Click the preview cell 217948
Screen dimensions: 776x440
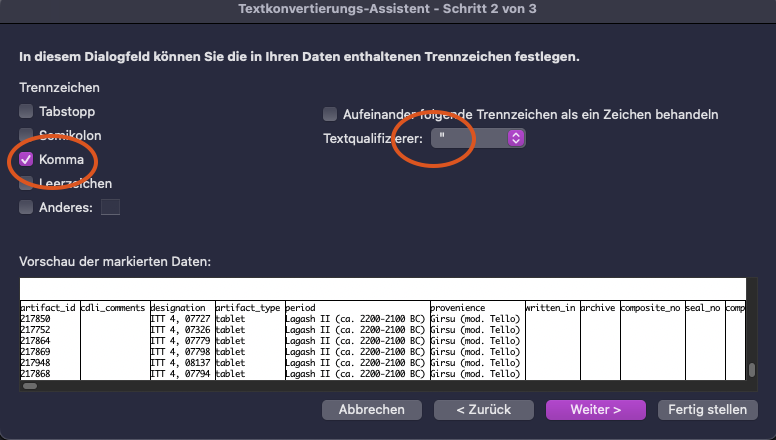click(35, 363)
